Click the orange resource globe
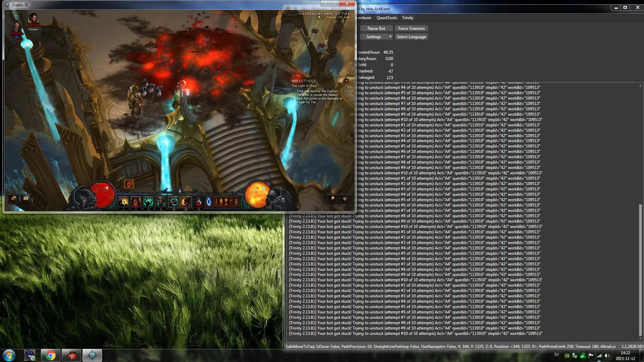The height and width of the screenshot is (362, 644). [x=258, y=194]
